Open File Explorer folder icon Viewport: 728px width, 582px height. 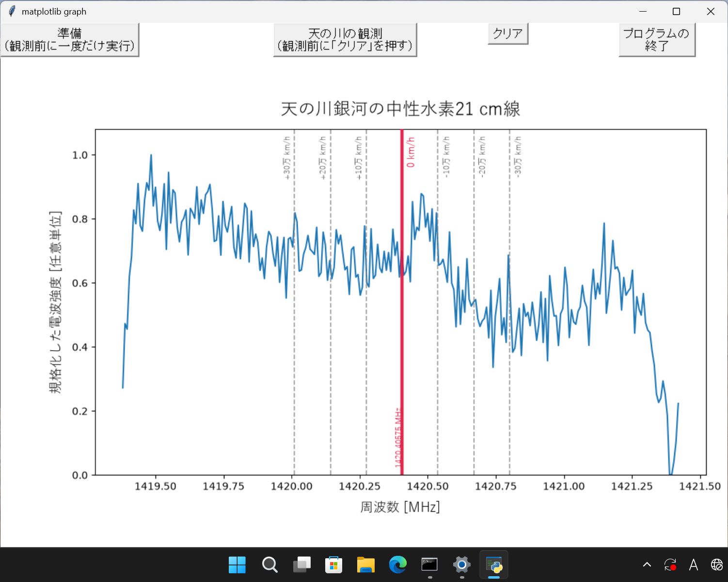(x=366, y=565)
